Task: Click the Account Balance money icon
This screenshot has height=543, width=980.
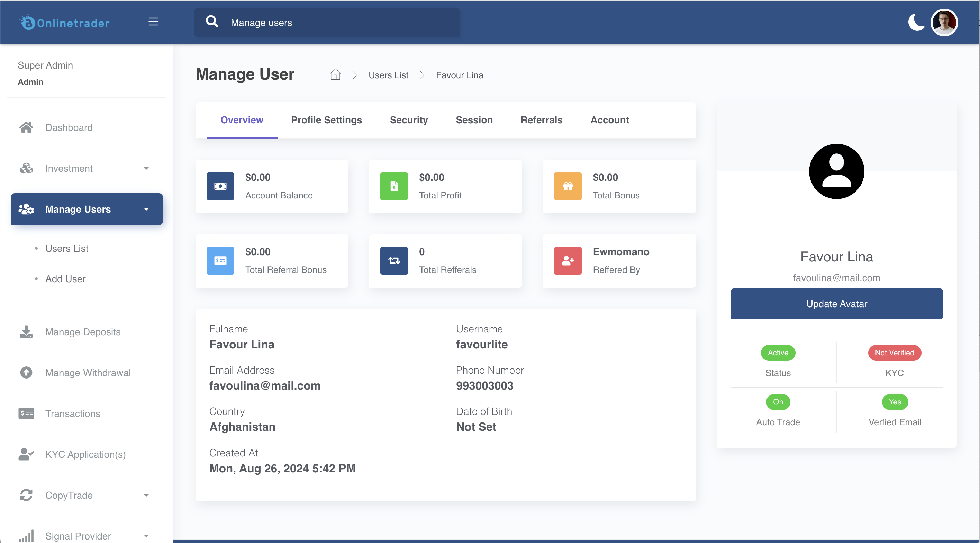Action: (x=220, y=186)
